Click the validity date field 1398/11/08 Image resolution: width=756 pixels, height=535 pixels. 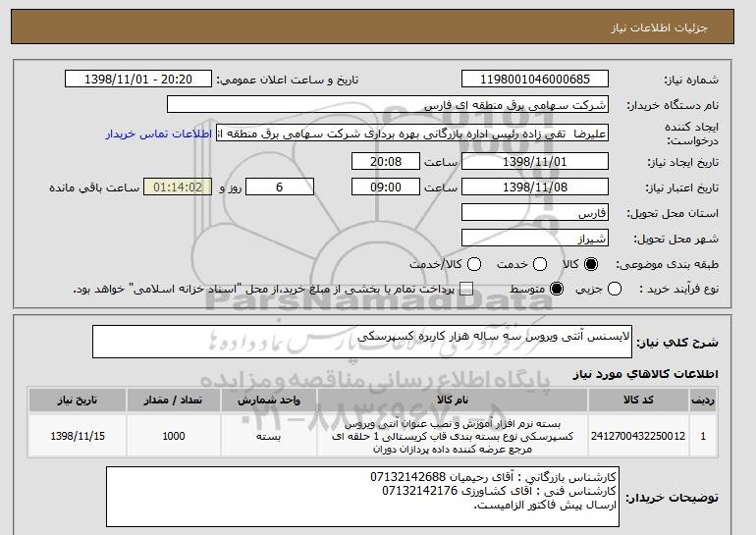pyautogui.click(x=535, y=187)
